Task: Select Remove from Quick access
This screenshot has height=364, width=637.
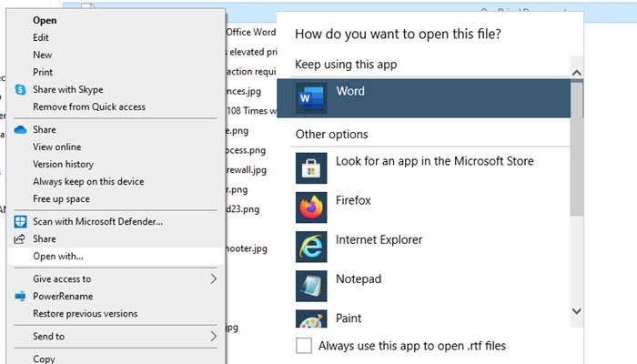Action: 88,107
